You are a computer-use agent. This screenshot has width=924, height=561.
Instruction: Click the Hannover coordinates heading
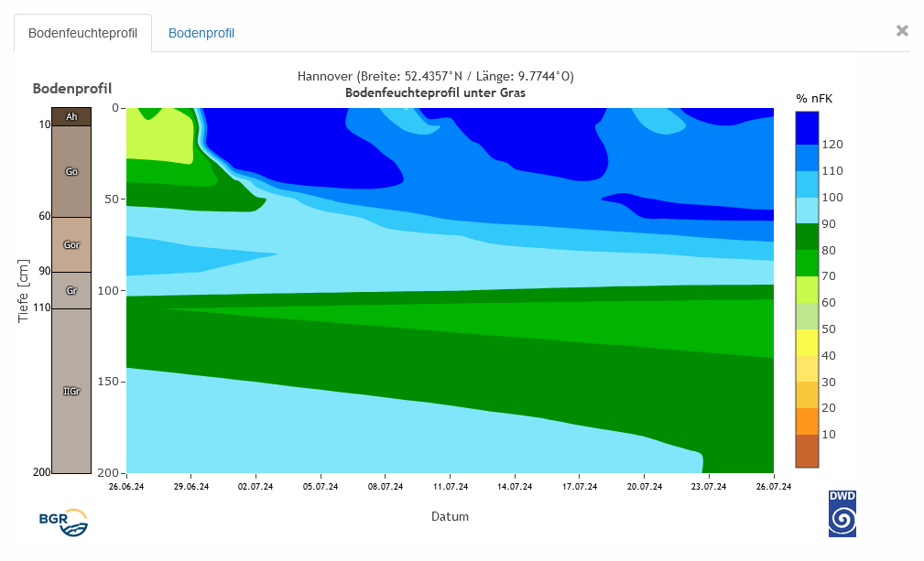(435, 76)
